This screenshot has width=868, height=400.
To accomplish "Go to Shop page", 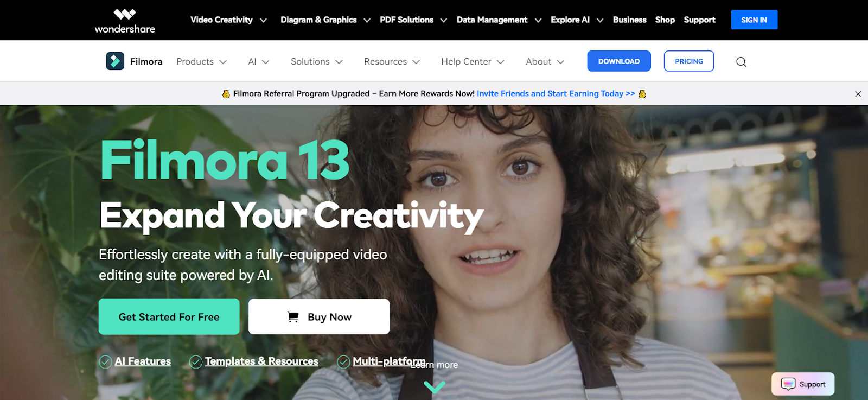I will (665, 20).
